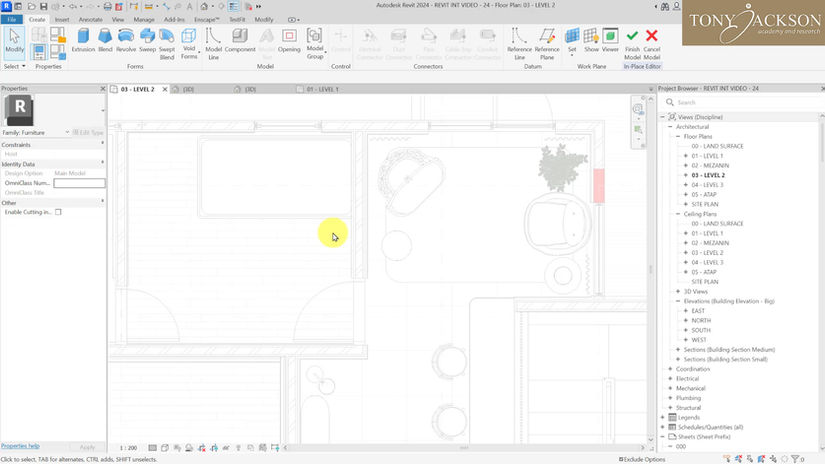The width and height of the screenshot is (825, 464).
Task: Collapse the Ceiling Plans tree node
Action: [678, 214]
